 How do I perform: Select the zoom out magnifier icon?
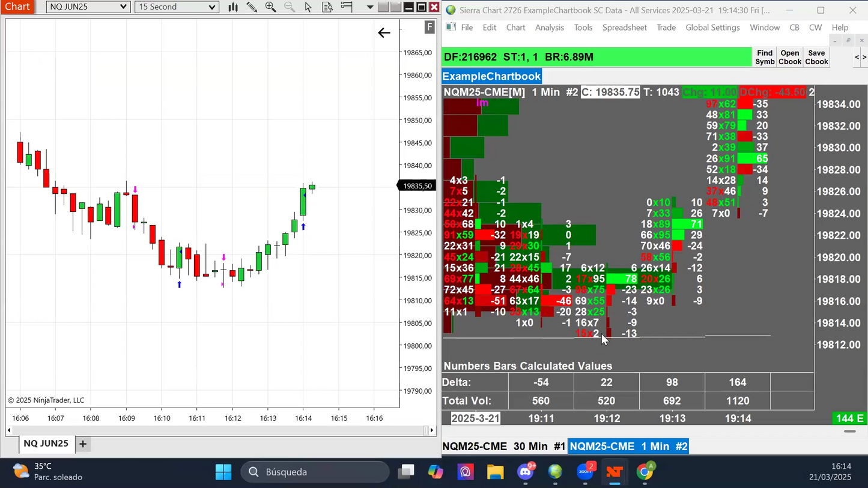(x=290, y=7)
